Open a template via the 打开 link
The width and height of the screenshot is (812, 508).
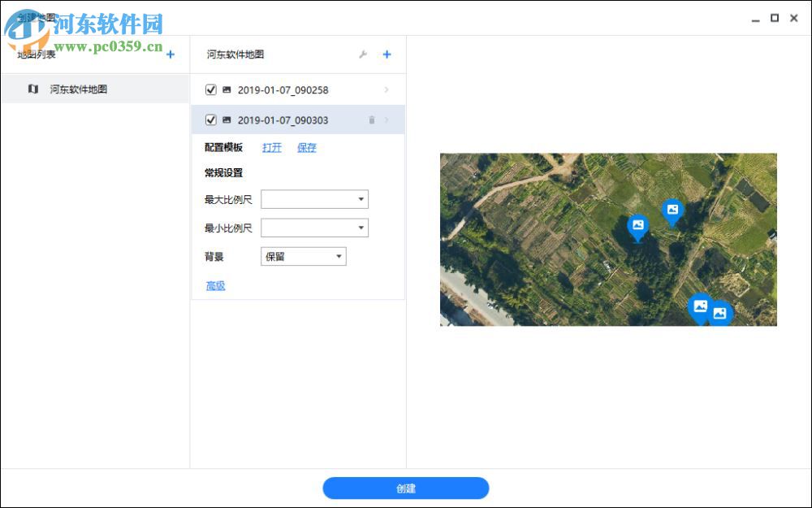(272, 148)
